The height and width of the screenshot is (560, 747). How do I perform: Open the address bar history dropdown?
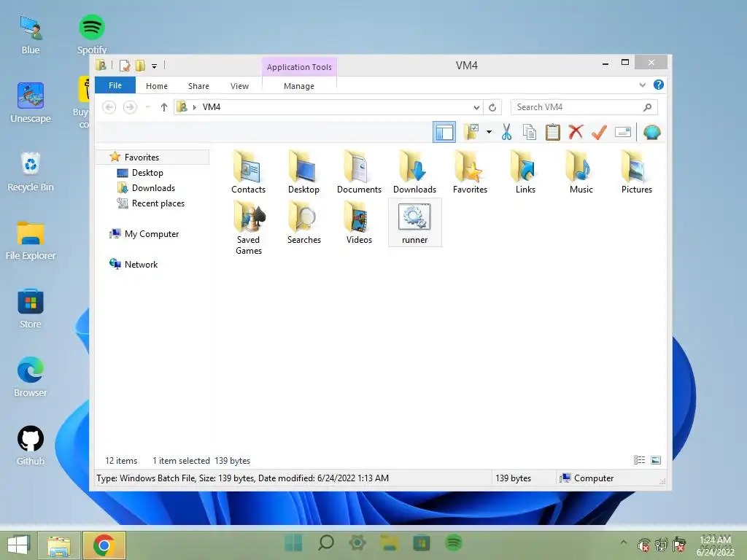point(476,107)
